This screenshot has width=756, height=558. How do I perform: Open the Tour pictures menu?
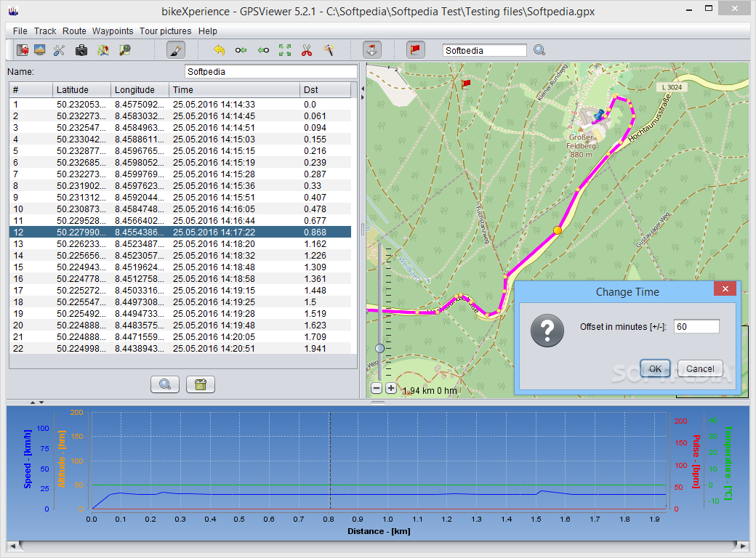tap(165, 31)
